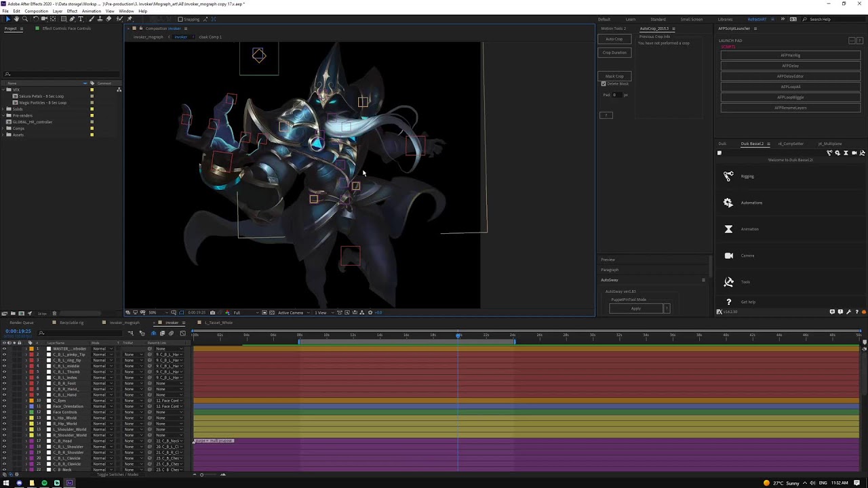
Task: Open blending mode dropdown for MASTER controller layer
Action: tap(102, 348)
